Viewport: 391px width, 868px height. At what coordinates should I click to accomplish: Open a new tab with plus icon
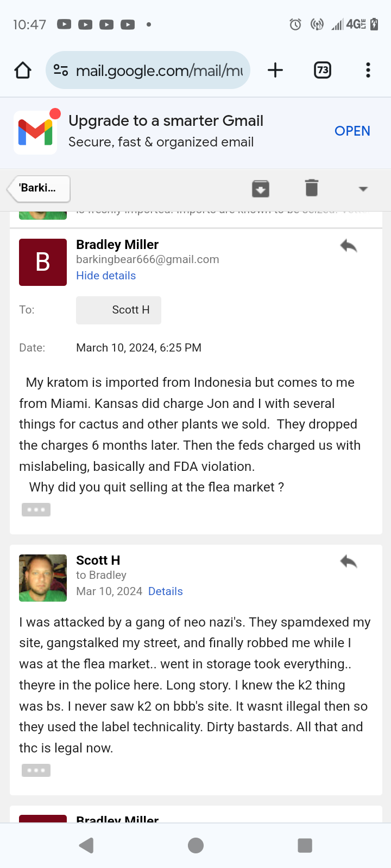(x=275, y=70)
